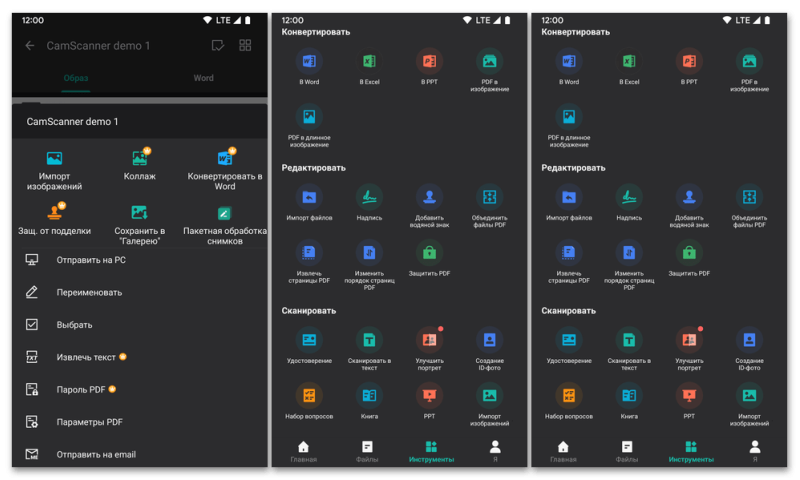Open PDF в изображение in middle screen
This screenshot has width=800, height=480.
click(489, 70)
